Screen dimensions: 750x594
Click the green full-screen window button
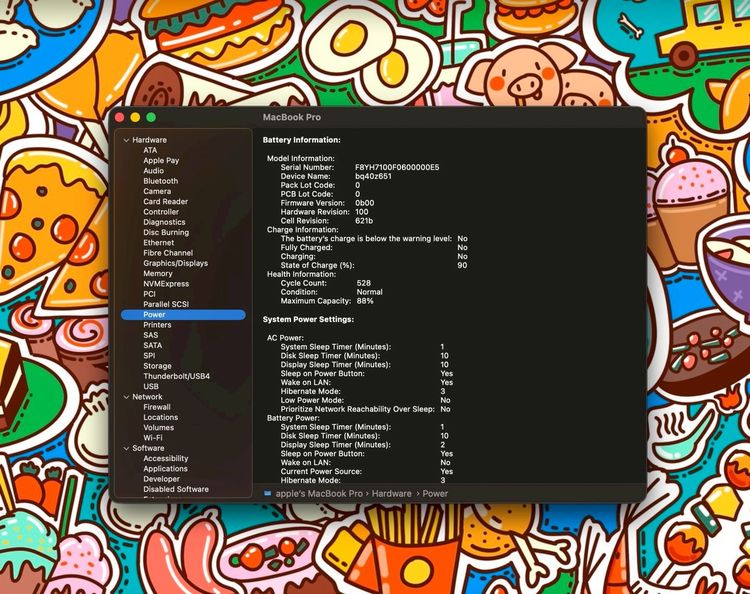(x=151, y=117)
